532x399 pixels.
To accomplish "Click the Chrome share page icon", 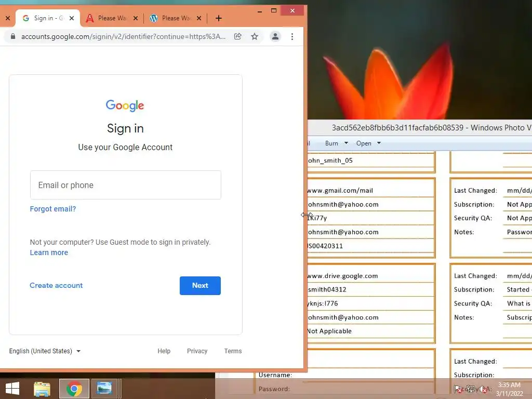I will [237, 36].
